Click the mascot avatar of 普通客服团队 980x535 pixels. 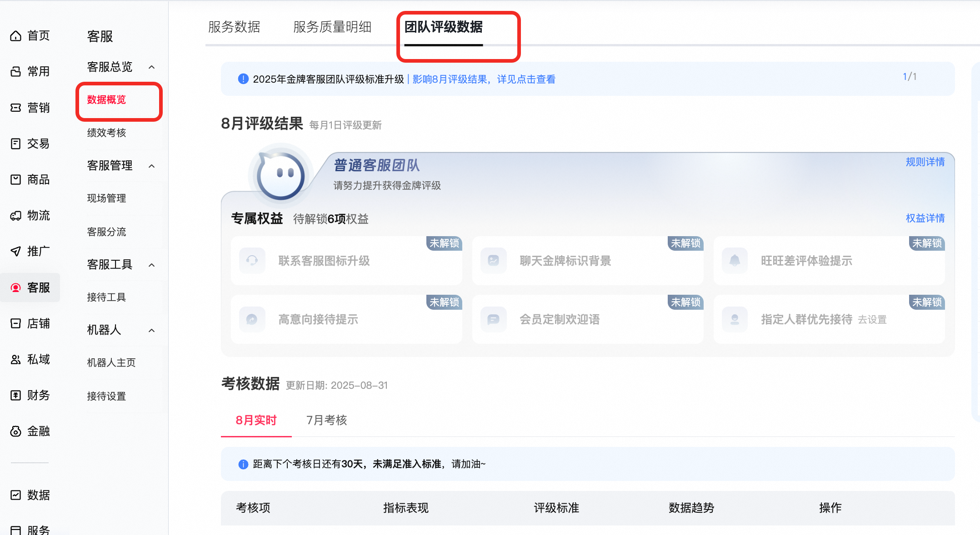pyautogui.click(x=281, y=175)
